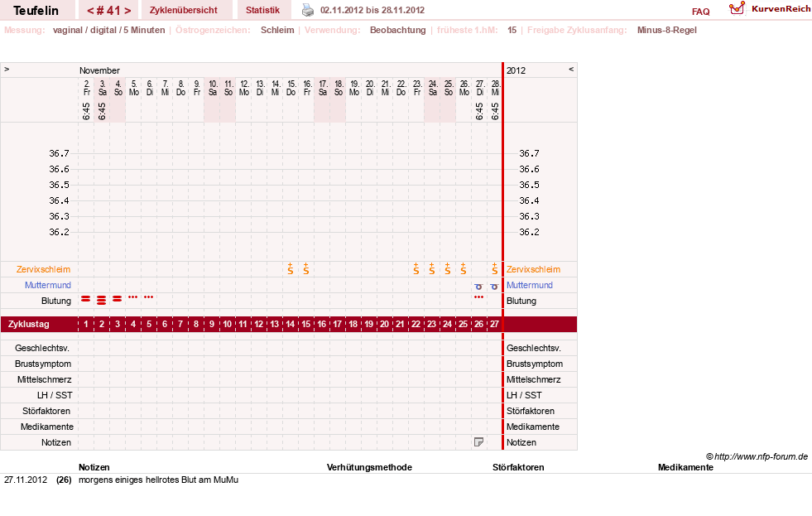The image size is (812, 516).
Task: Click the 6:45 time under 2. Fr
Action: point(86,111)
